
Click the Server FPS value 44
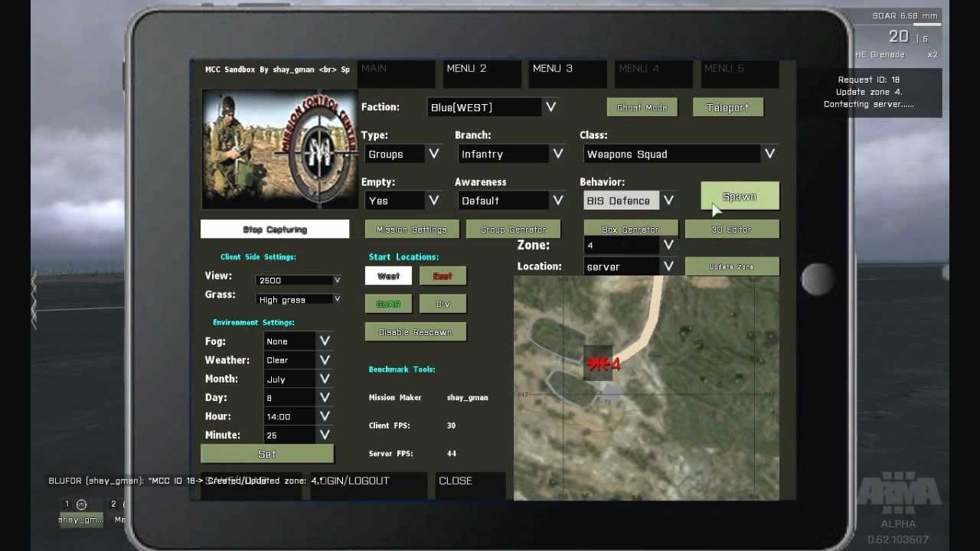[x=451, y=454]
